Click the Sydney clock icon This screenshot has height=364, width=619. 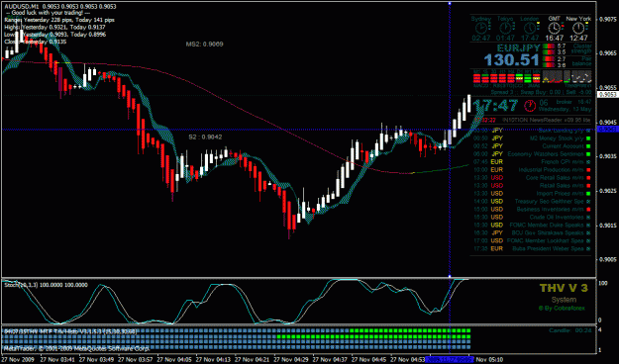(480, 28)
